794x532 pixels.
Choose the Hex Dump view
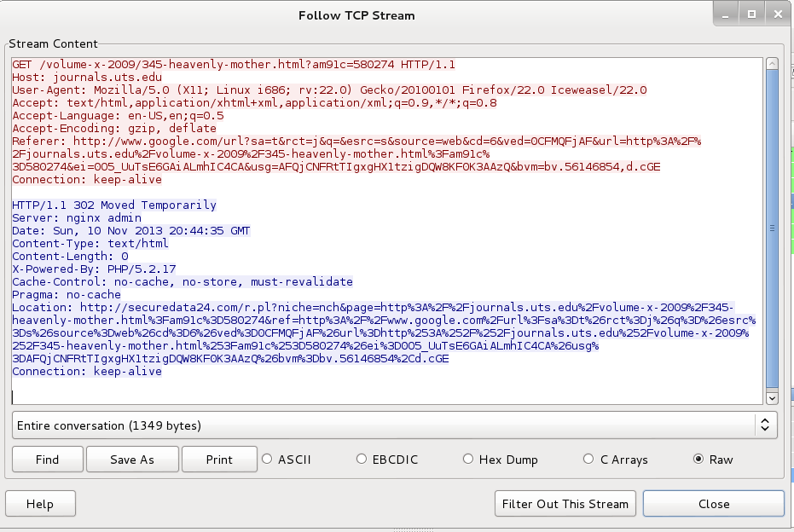[467, 459]
